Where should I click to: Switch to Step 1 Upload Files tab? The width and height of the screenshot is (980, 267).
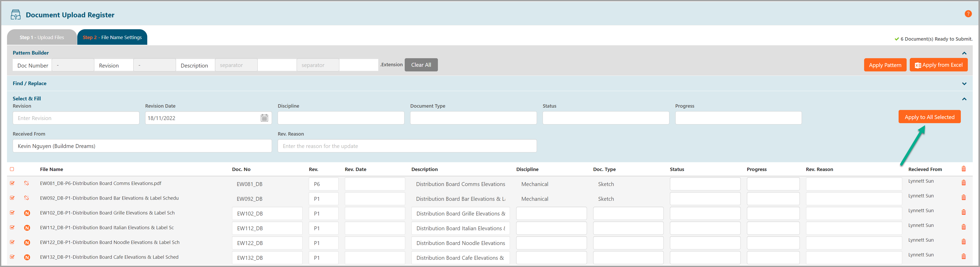pos(42,37)
